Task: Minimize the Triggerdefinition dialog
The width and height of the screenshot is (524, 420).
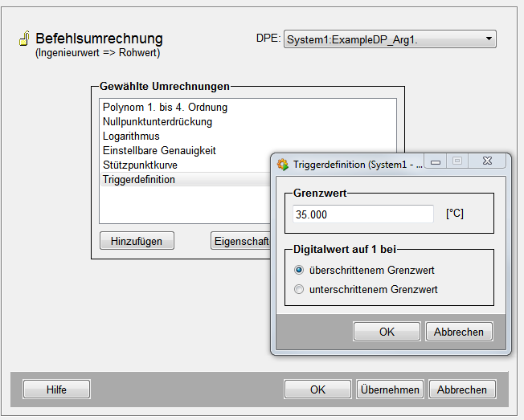Action: (436, 161)
